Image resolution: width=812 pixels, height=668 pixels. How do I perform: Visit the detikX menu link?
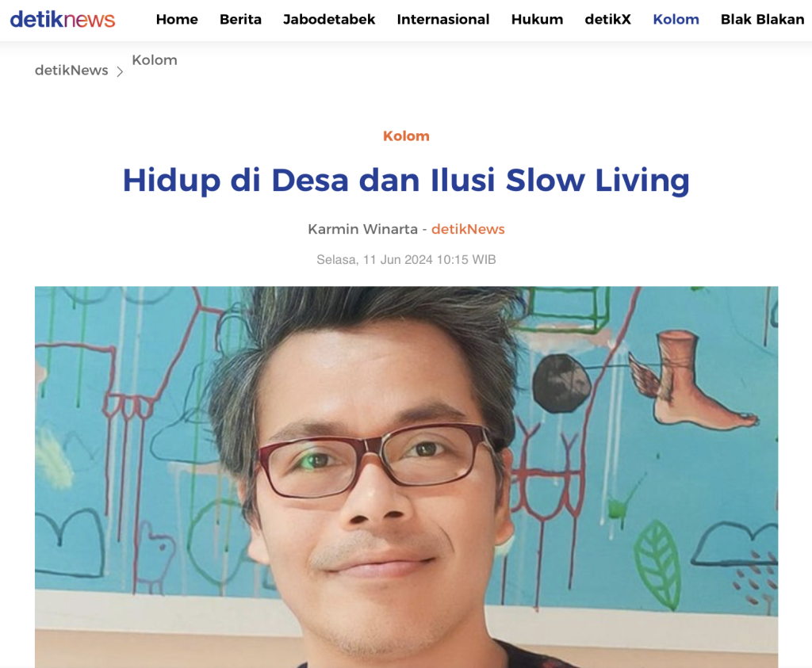(x=608, y=20)
